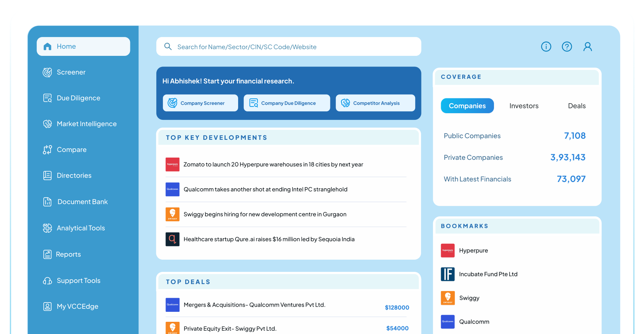
Task: Click the info icon in top bar
Action: point(546,47)
